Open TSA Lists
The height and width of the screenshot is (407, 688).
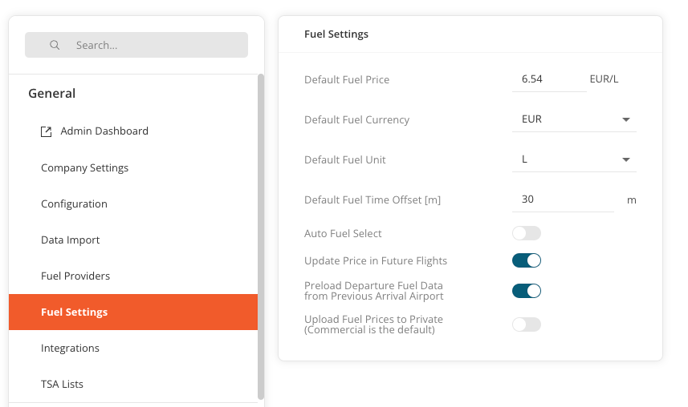coord(62,384)
